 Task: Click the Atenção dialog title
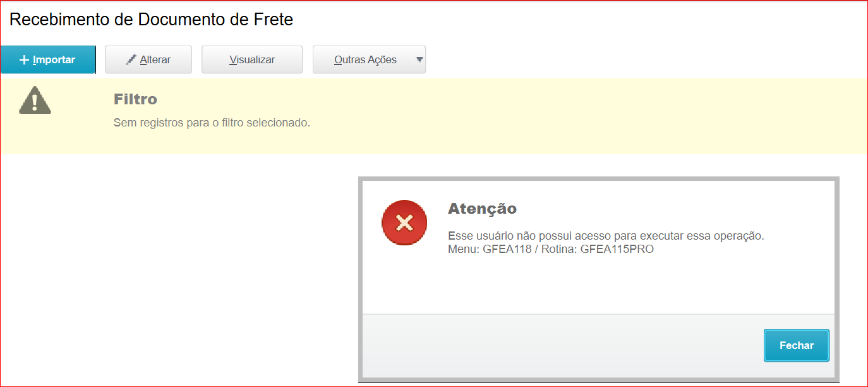point(482,209)
